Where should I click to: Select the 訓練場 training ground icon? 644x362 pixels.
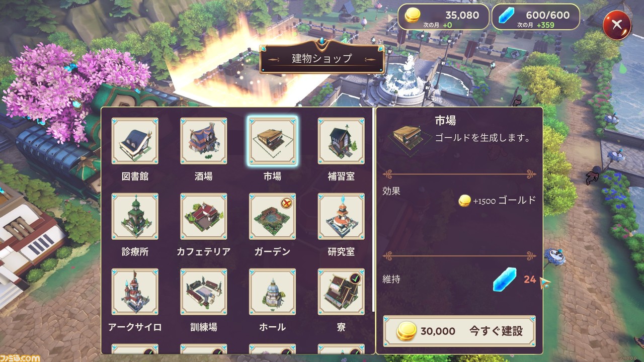[204, 292]
